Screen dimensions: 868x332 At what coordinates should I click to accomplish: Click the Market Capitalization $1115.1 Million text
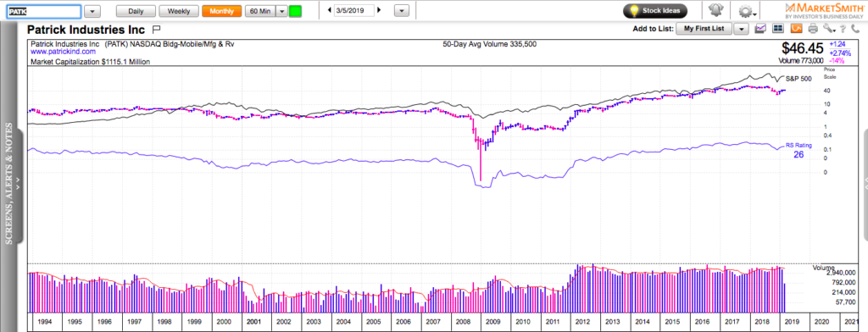tap(90, 63)
